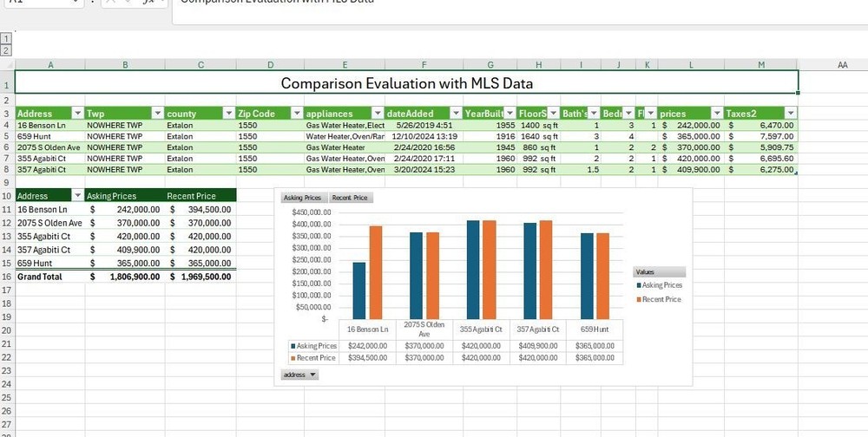Open the Address column filter arrow
The width and height of the screenshot is (868, 437).
pos(78,114)
